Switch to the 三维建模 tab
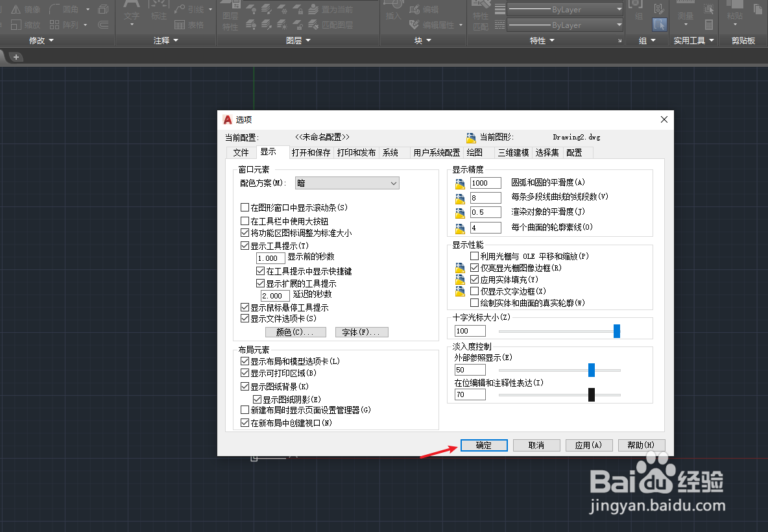 [x=513, y=153]
